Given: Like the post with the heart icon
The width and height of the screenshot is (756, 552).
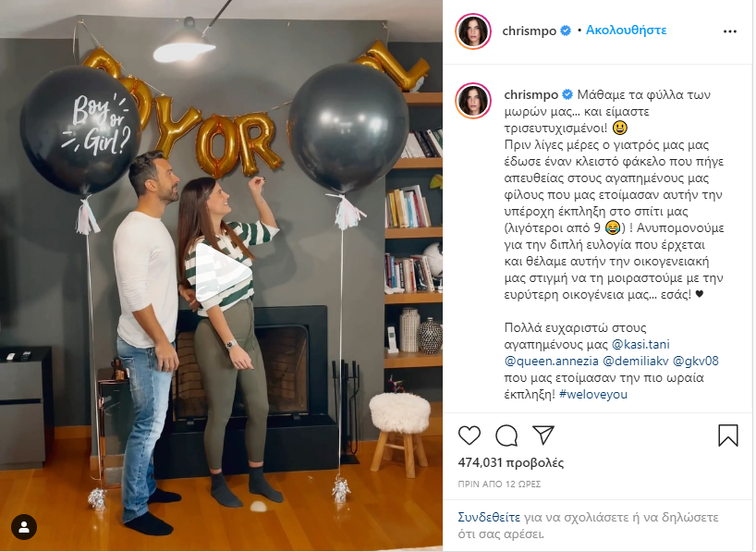Looking at the screenshot, I should point(469,435).
